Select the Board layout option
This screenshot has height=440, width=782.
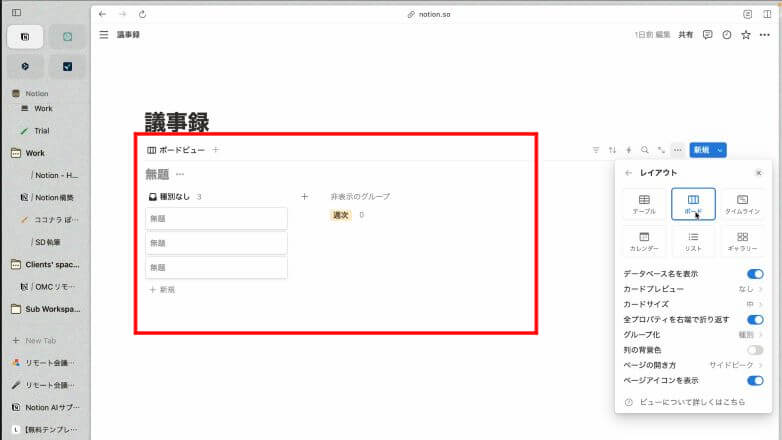coord(693,204)
